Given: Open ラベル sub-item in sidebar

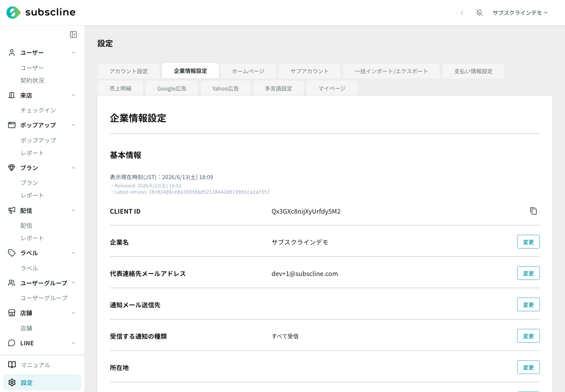Looking at the screenshot, I should [29, 268].
